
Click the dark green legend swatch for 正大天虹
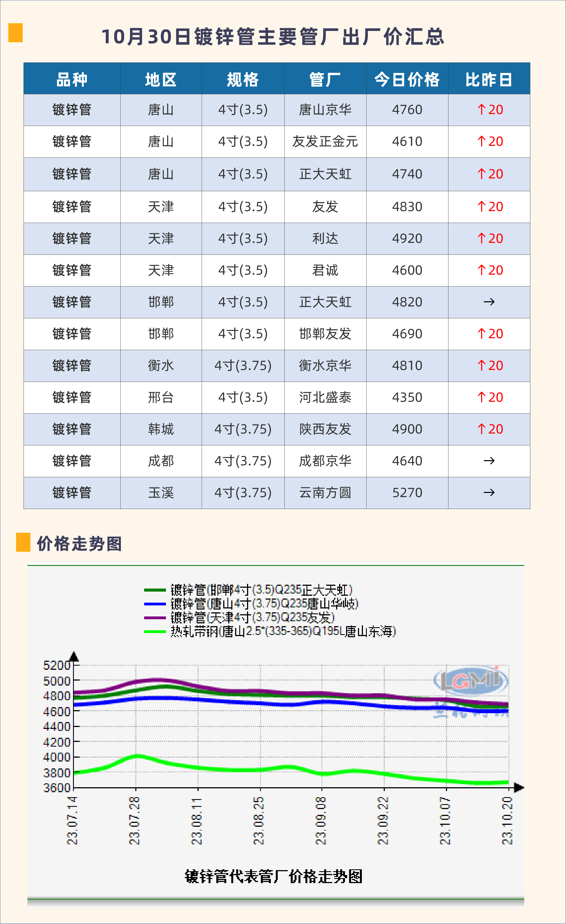pyautogui.click(x=155, y=590)
